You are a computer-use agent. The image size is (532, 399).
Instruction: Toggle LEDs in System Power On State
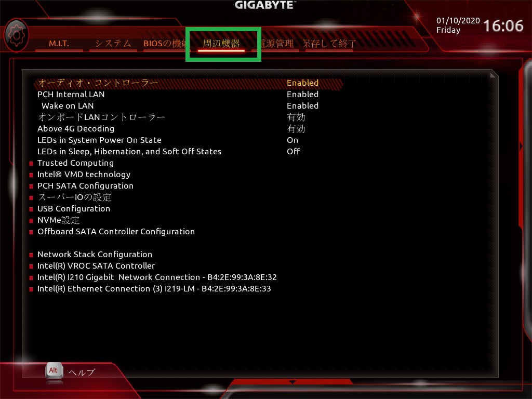click(292, 140)
